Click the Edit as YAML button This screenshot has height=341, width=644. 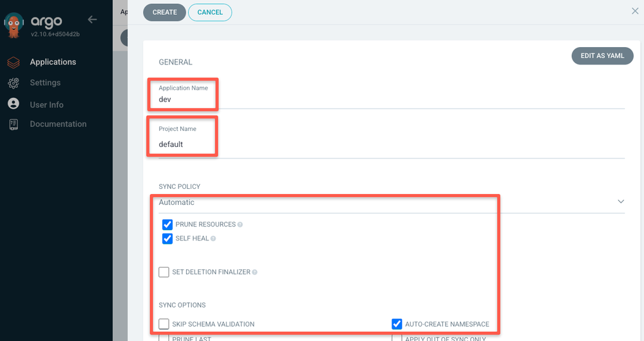click(602, 56)
